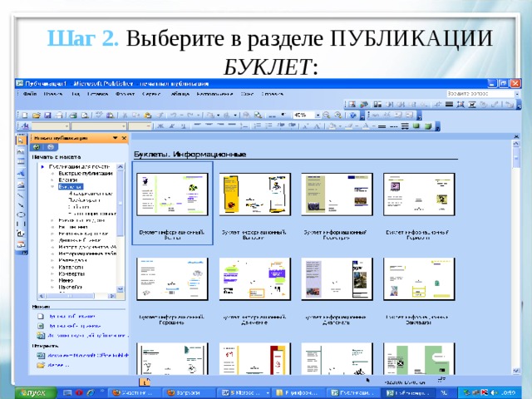Click the Open folder icon in the toolbar
Screen dimensions: 532x399
37,116
